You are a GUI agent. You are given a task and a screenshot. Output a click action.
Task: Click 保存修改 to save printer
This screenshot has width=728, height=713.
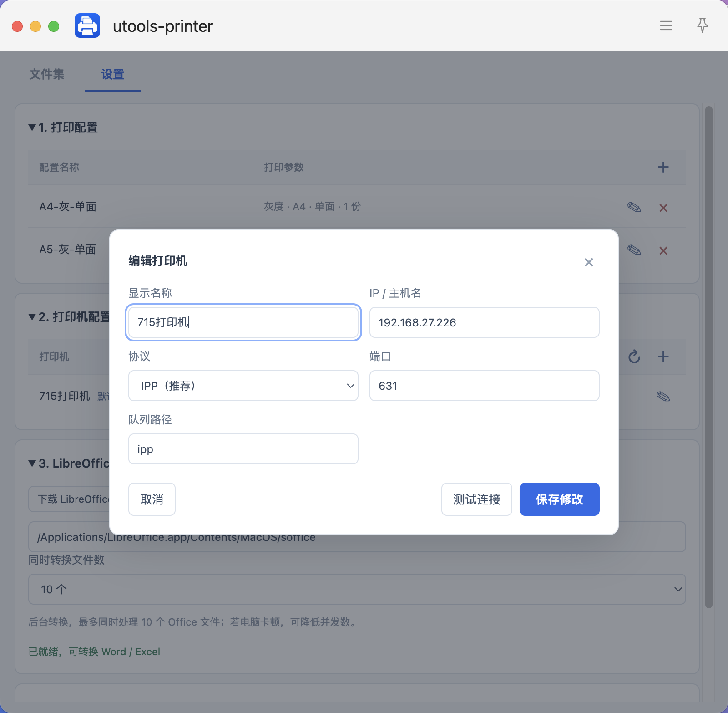560,499
